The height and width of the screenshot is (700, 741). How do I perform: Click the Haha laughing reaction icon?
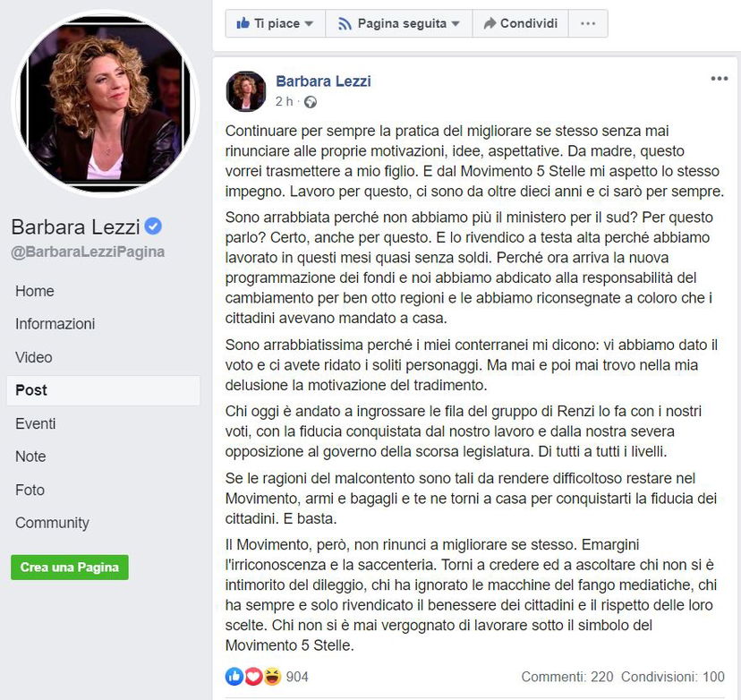pos(270,677)
